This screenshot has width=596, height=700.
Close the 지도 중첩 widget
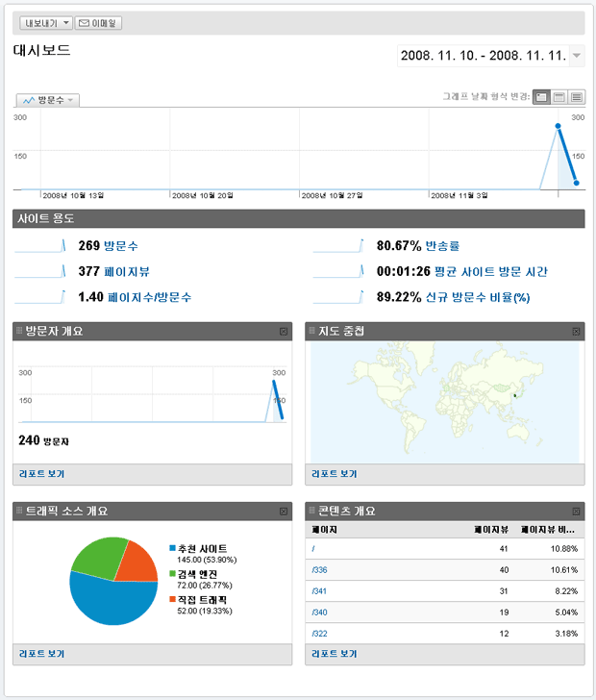coord(576,331)
